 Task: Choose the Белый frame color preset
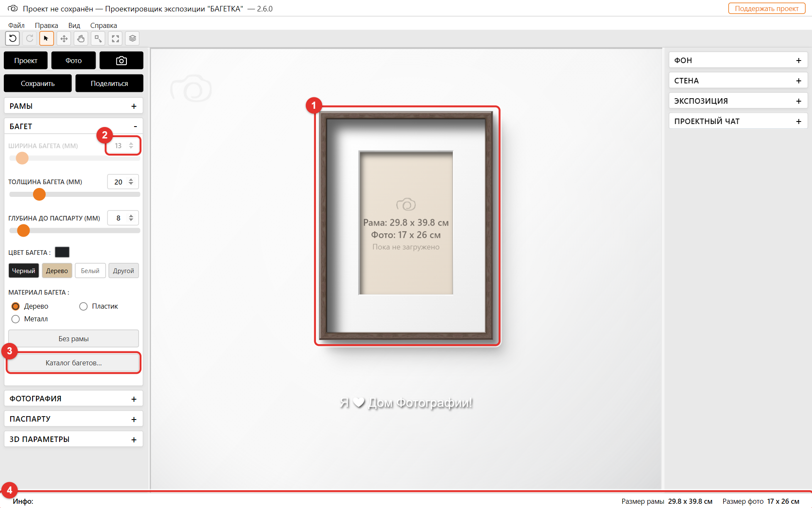pos(90,271)
